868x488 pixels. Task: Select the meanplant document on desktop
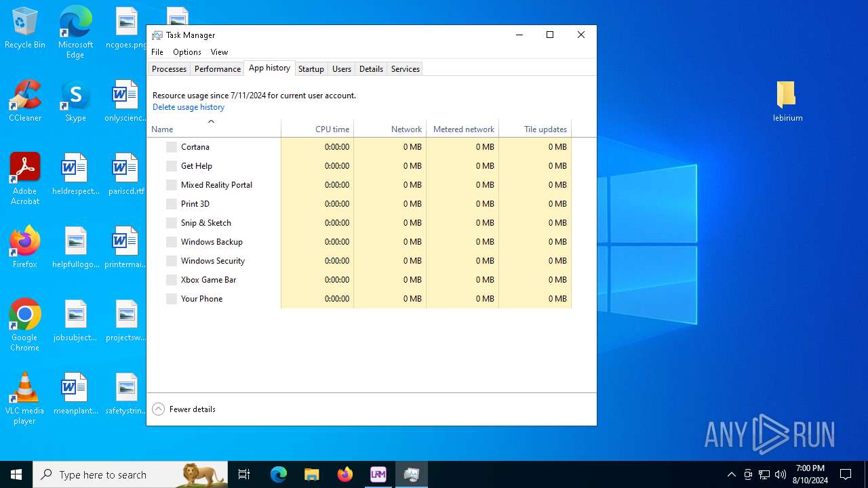click(75, 394)
